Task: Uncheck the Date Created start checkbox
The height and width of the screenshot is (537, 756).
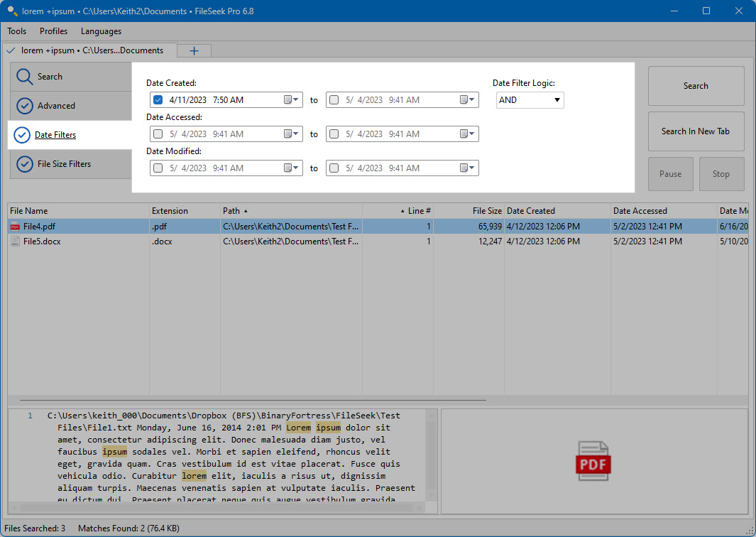Action: click(x=158, y=100)
